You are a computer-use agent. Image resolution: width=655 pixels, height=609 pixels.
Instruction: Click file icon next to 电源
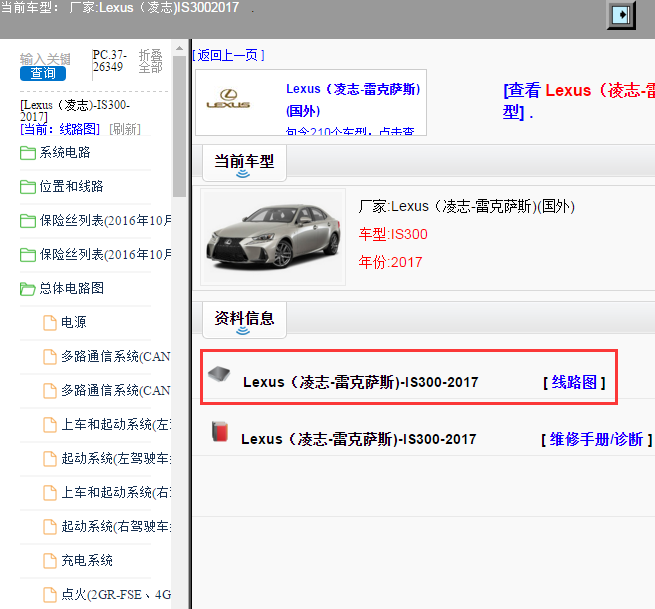[x=50, y=322]
